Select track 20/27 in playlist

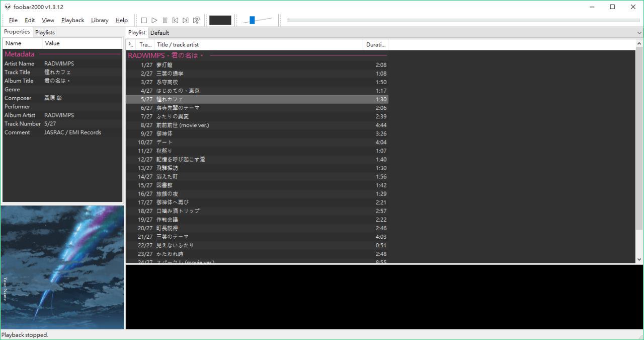(x=257, y=228)
